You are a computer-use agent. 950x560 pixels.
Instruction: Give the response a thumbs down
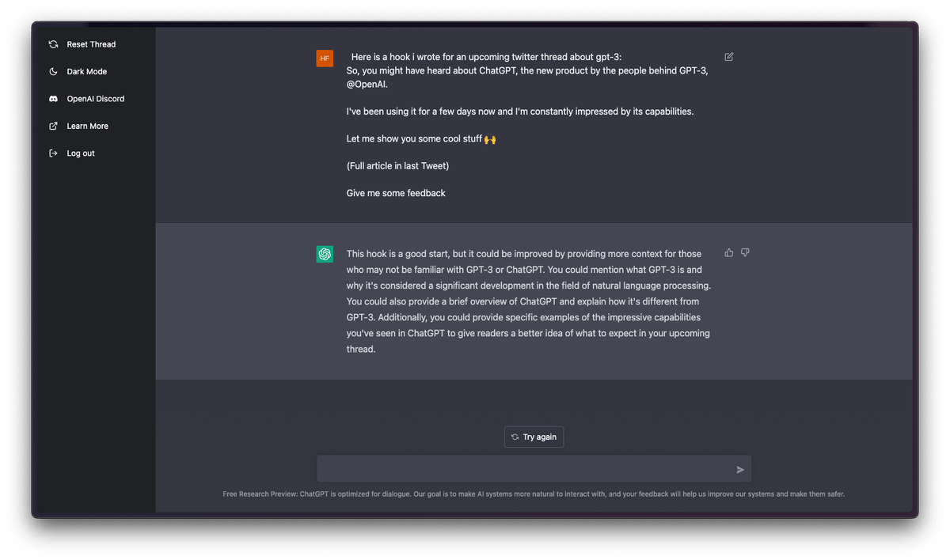pos(745,253)
